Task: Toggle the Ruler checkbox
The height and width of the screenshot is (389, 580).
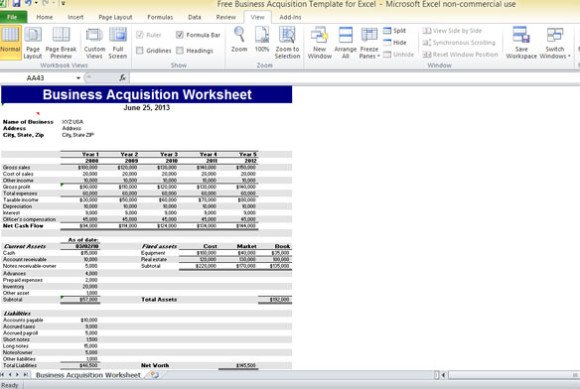Action: point(140,35)
